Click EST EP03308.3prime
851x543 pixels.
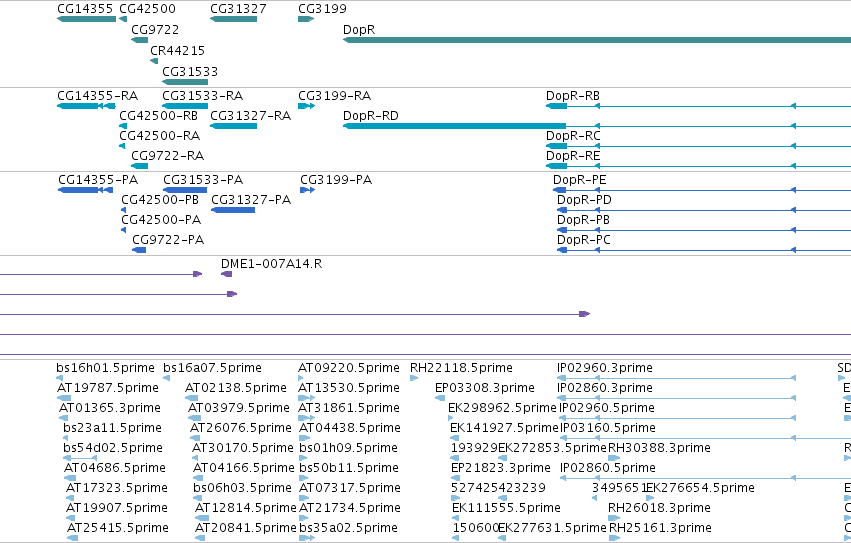(440, 398)
